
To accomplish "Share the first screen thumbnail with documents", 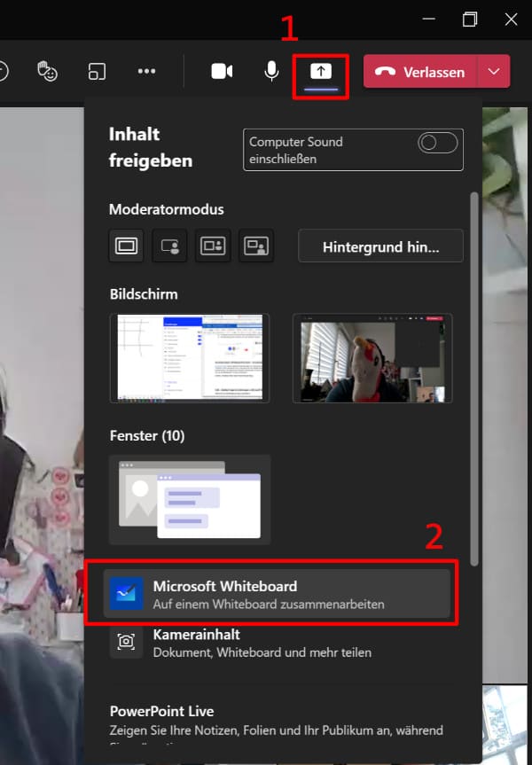I will [x=190, y=357].
